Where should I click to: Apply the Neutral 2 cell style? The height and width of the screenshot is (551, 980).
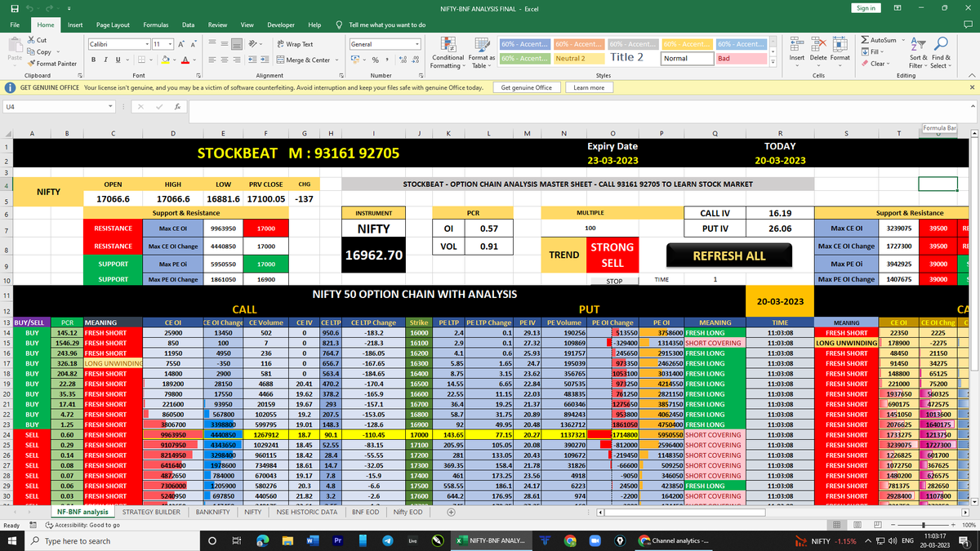coord(579,58)
